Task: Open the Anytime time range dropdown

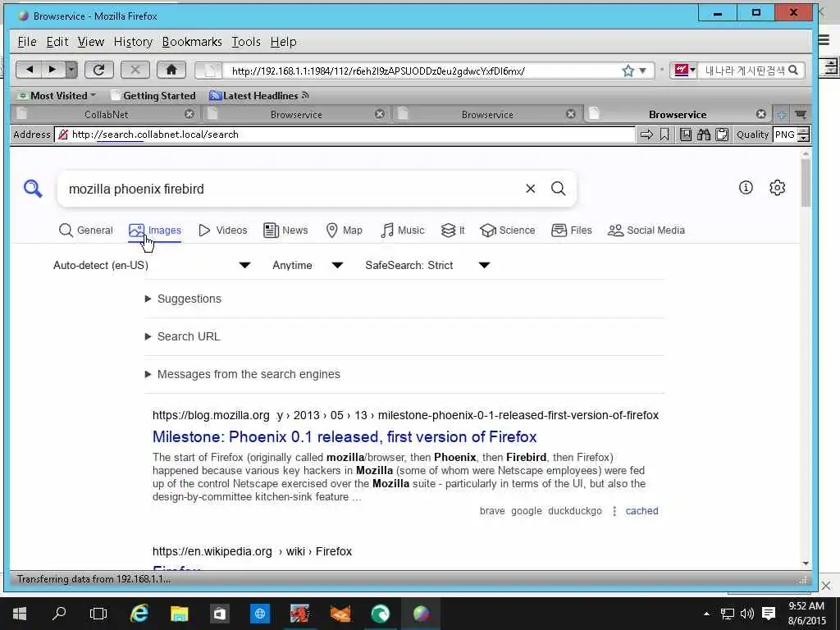Action: 308,265
